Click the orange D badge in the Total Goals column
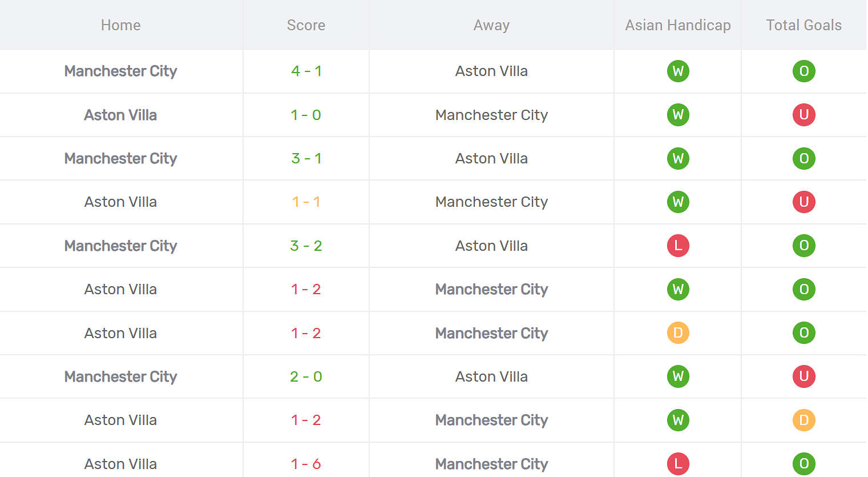This screenshot has height=477, width=868. point(804,420)
